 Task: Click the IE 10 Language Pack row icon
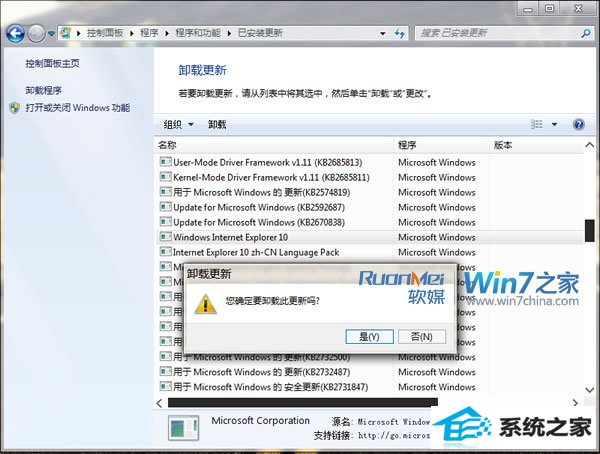(165, 252)
